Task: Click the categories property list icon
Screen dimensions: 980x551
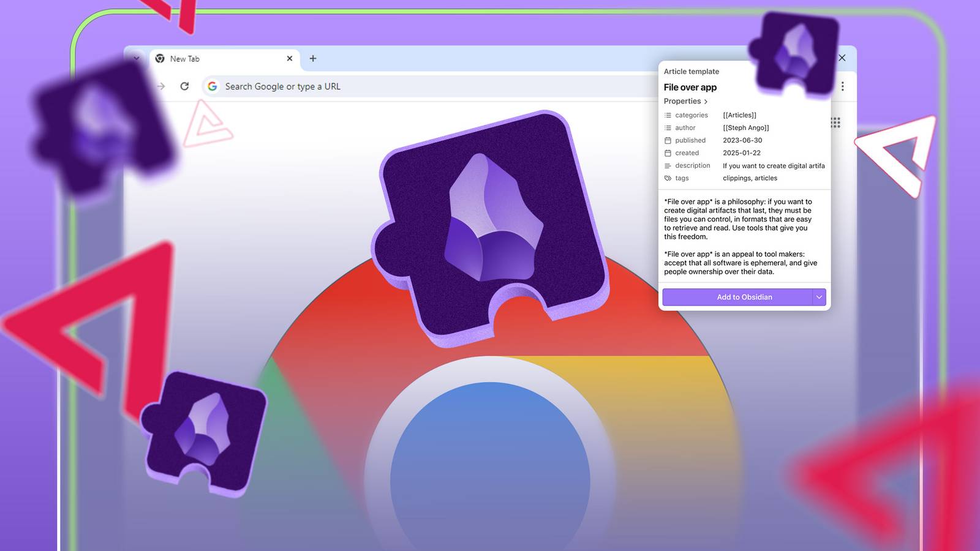Action: (x=668, y=115)
